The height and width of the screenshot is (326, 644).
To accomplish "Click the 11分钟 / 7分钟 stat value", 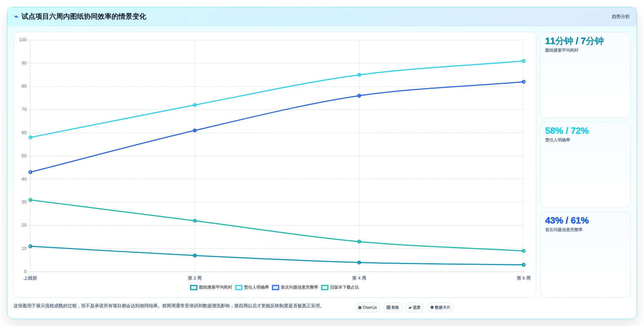I will coord(574,41).
